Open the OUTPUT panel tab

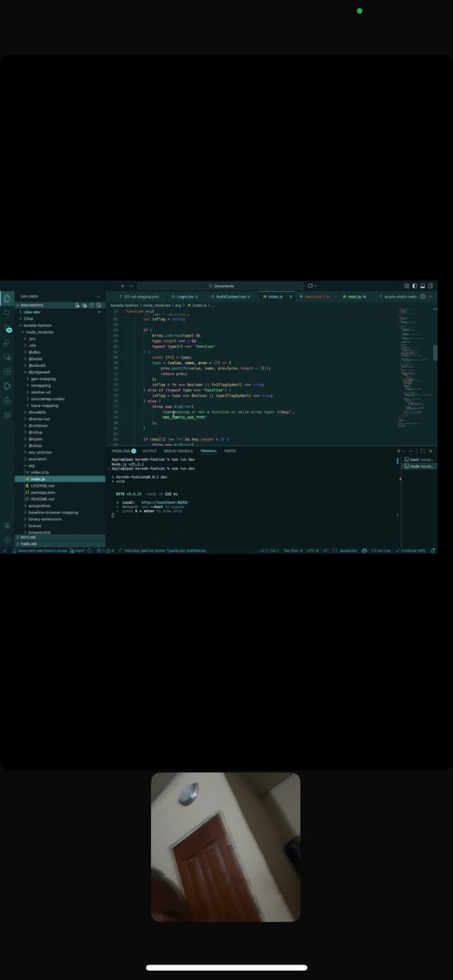click(150, 450)
